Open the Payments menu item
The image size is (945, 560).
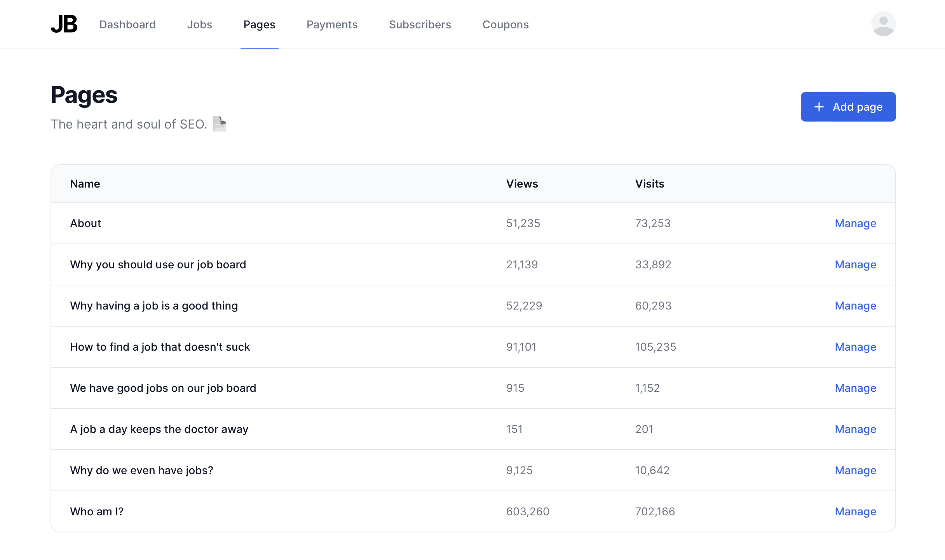[331, 24]
